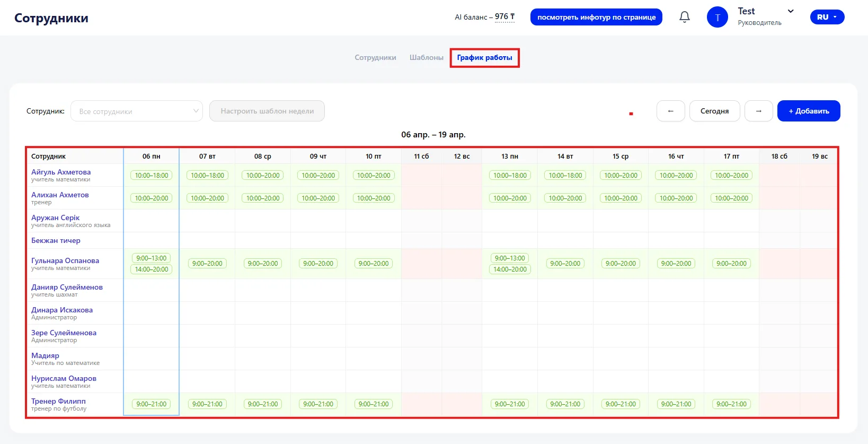This screenshot has height=444, width=868.
Task: Click the 11 сб column header
Action: [421, 156]
